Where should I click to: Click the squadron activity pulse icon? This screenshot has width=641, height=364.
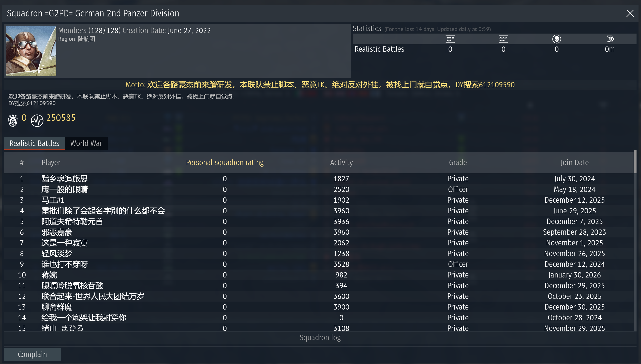pos(37,121)
